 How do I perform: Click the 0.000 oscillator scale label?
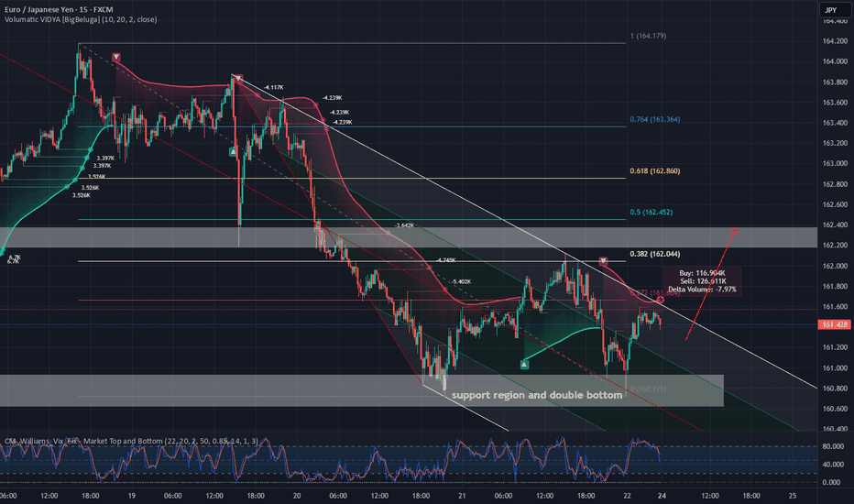point(832,483)
